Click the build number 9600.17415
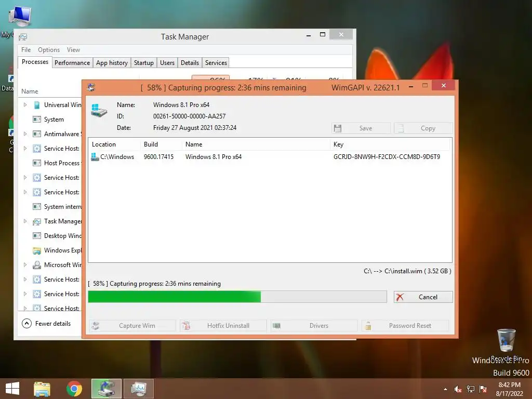This screenshot has width=532, height=399. (x=158, y=157)
